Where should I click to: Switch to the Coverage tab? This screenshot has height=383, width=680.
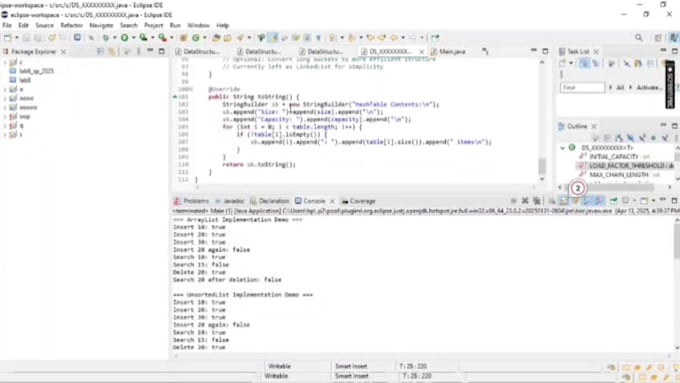(x=358, y=201)
